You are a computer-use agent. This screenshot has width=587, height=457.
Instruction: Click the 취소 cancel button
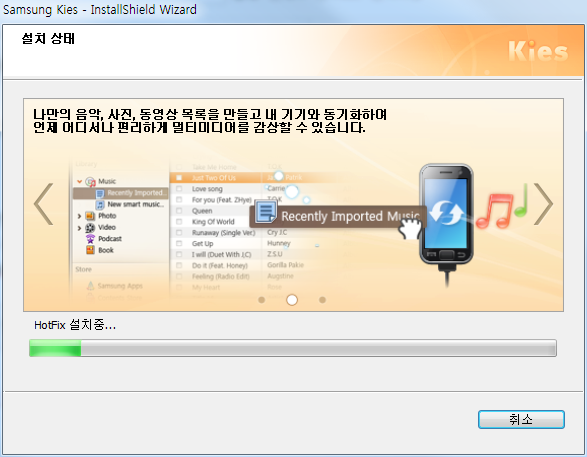[x=521, y=419]
